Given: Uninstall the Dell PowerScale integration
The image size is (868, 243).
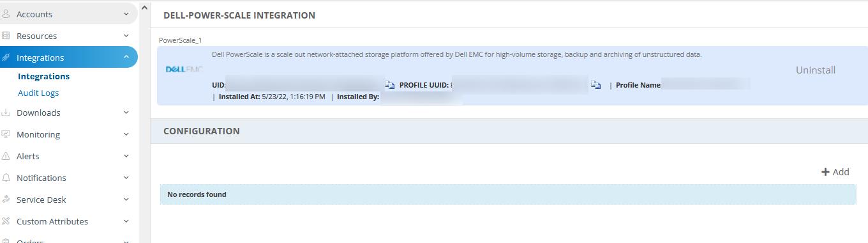Looking at the screenshot, I should pyautogui.click(x=816, y=70).
